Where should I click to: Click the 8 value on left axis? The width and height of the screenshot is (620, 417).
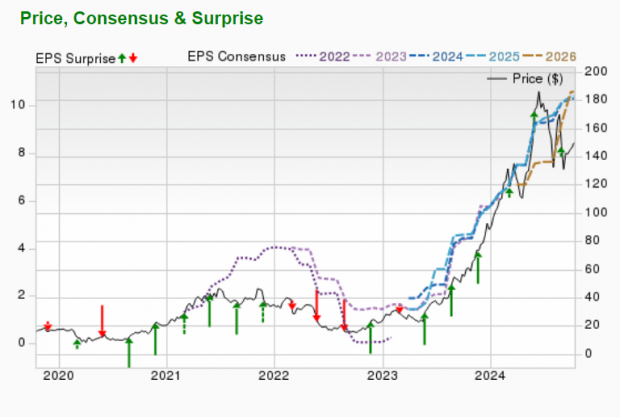coord(21,153)
